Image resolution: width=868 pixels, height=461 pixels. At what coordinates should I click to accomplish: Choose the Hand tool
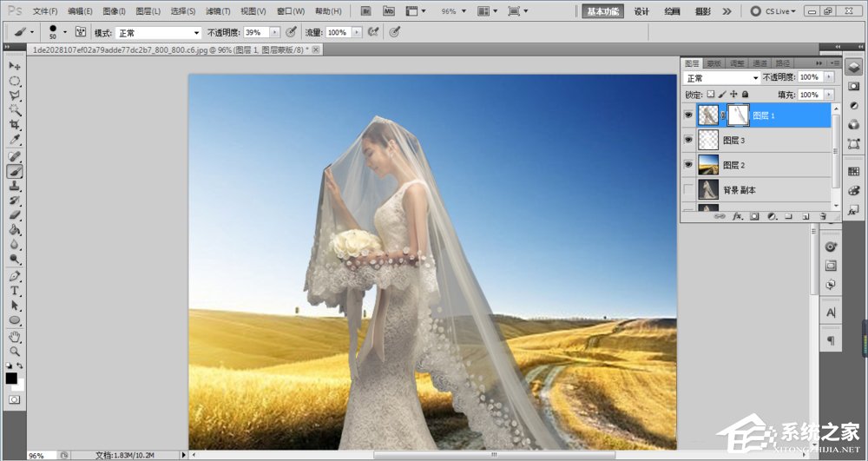coord(14,337)
